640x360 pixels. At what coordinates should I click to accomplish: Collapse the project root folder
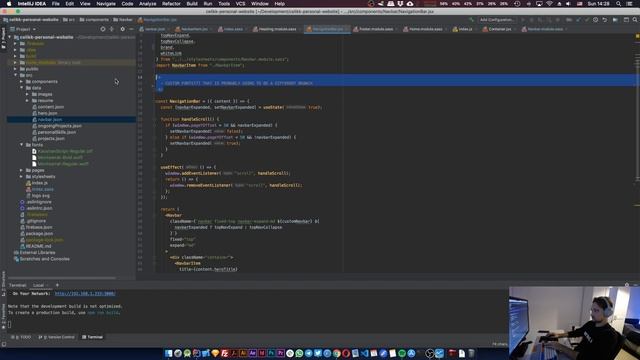click(x=10, y=37)
